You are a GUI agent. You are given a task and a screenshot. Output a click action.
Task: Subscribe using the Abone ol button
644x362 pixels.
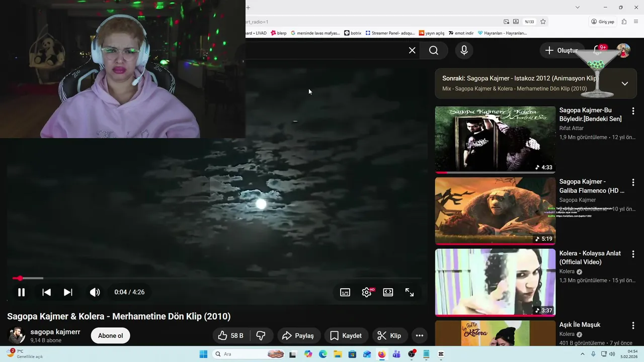pyautogui.click(x=110, y=335)
